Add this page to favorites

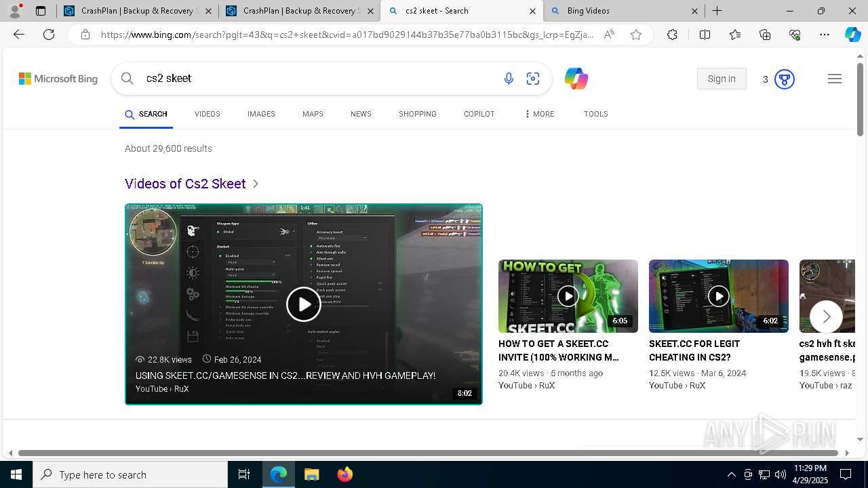pos(636,35)
